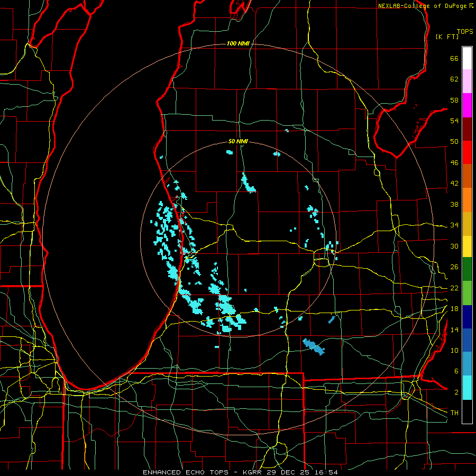Click the "6" legend value
This screenshot has width=476, height=476.
coord(456,371)
